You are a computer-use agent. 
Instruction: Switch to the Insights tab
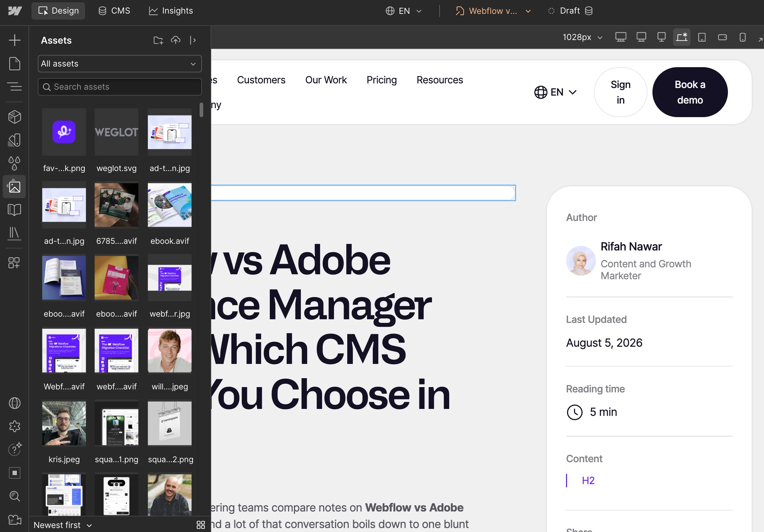(x=171, y=11)
